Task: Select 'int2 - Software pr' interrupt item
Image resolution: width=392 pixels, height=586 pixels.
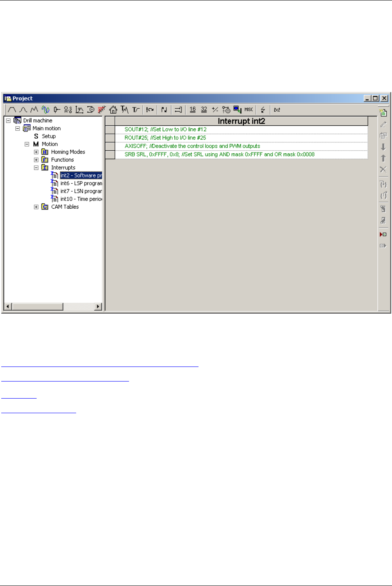Action: tap(81, 175)
